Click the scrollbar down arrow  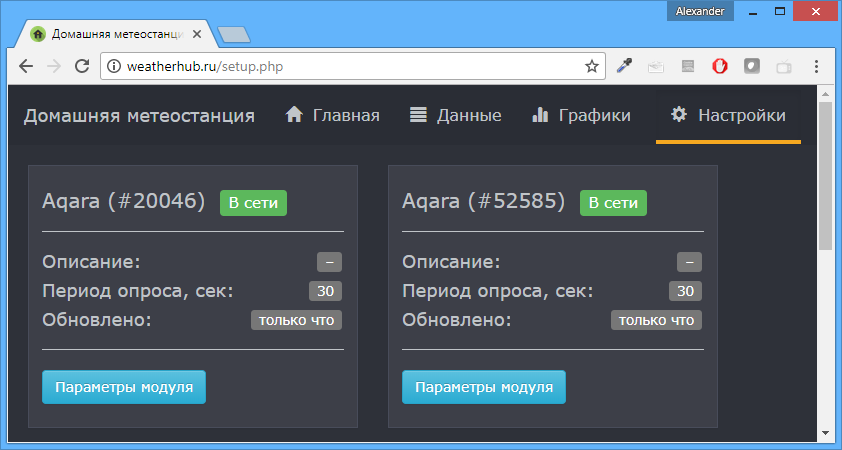[x=825, y=433]
